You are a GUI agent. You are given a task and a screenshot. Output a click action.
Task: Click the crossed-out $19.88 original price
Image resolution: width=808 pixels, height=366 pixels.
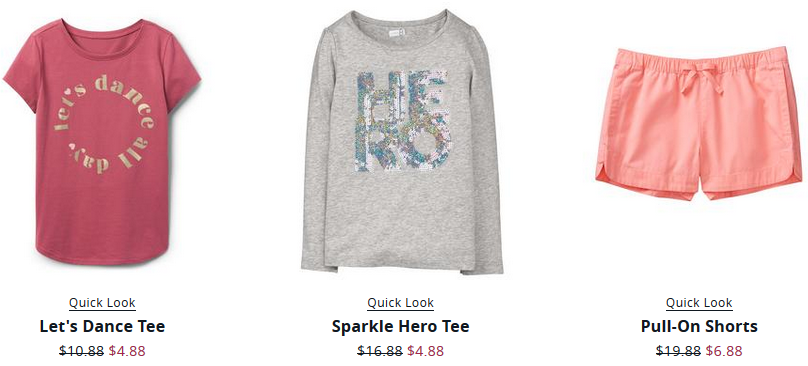click(678, 351)
